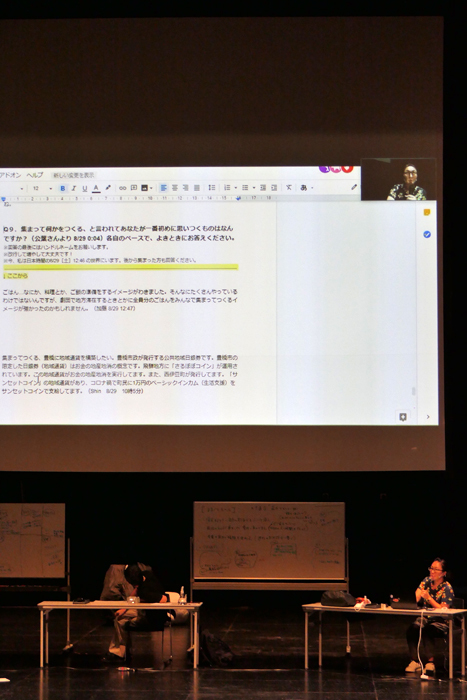Screen dimensions: 467x700
Task: Open line spacing options
Action: 212,188
